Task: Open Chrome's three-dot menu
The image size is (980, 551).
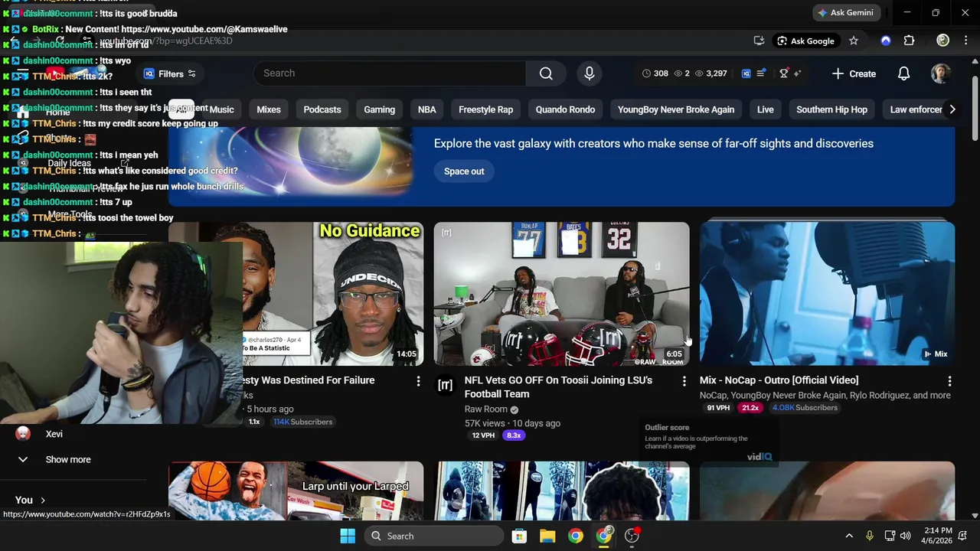Action: pos(966,41)
